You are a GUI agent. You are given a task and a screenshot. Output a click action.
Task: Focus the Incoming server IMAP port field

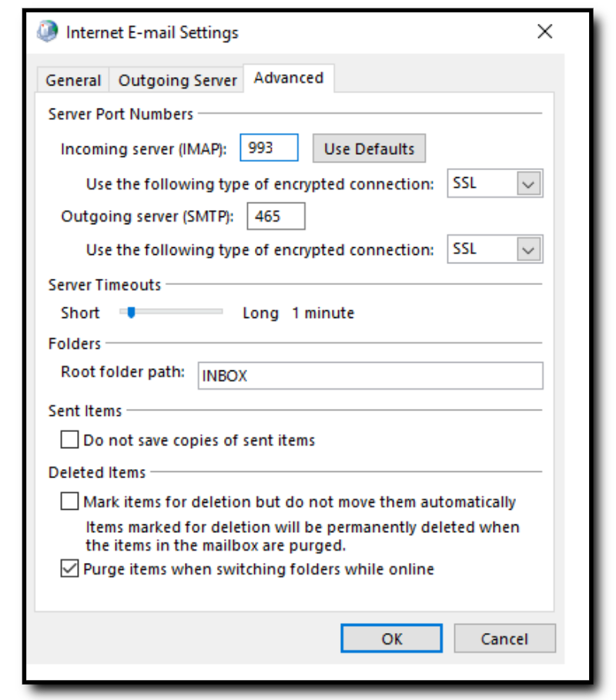click(x=269, y=148)
